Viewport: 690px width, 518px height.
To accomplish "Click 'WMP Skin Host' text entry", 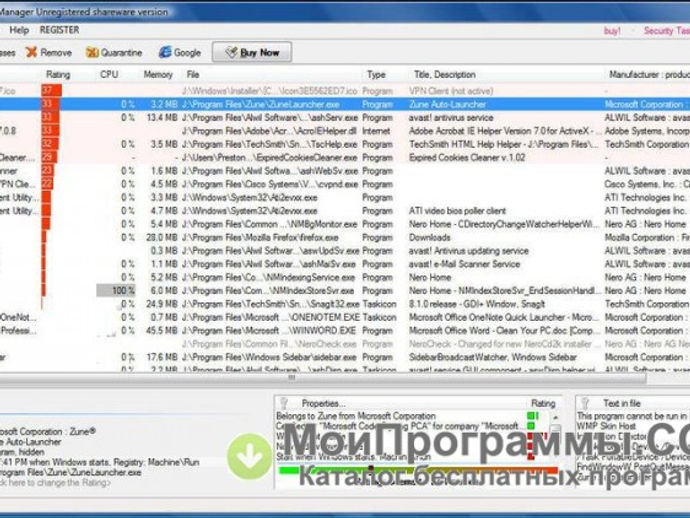I will pyautogui.click(x=606, y=426).
